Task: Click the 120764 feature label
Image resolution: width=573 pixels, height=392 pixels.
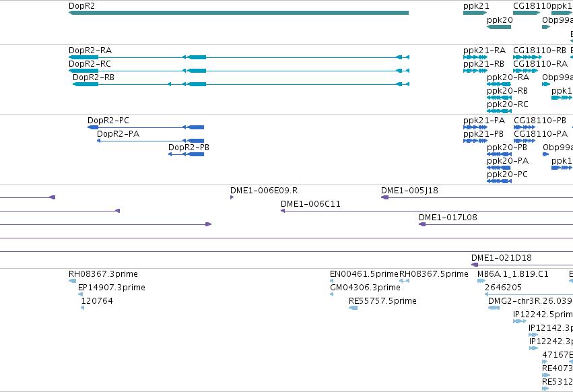Action: pyautogui.click(x=97, y=301)
